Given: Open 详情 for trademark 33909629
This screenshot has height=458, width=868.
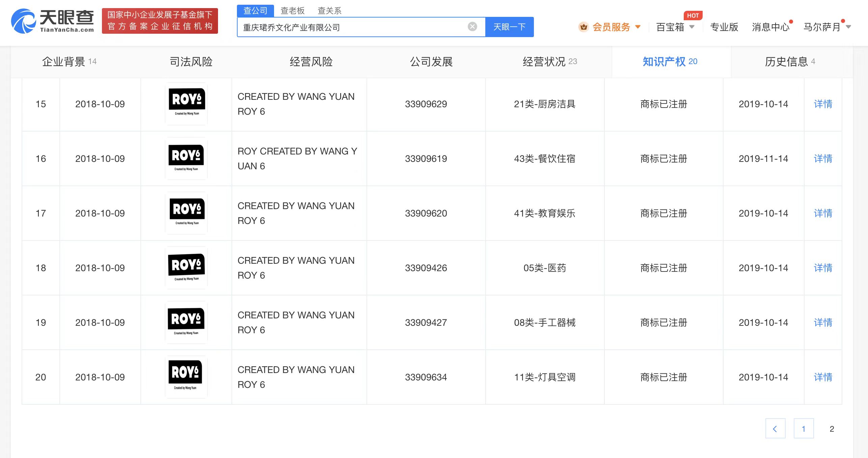Looking at the screenshot, I should 823,104.
